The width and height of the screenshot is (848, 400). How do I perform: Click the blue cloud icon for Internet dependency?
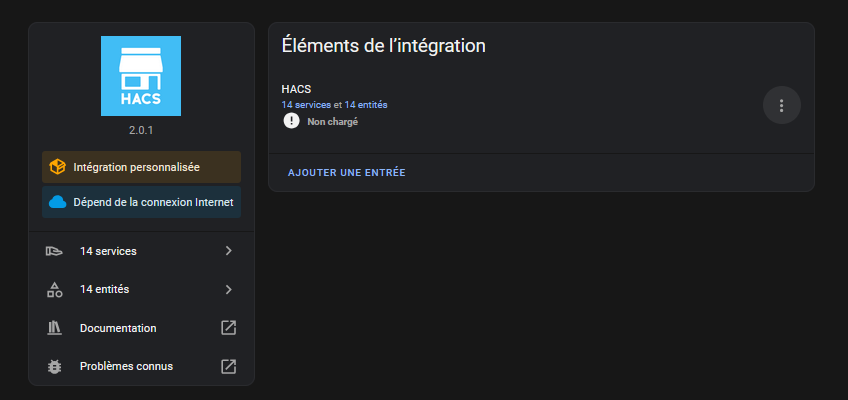pyautogui.click(x=57, y=202)
